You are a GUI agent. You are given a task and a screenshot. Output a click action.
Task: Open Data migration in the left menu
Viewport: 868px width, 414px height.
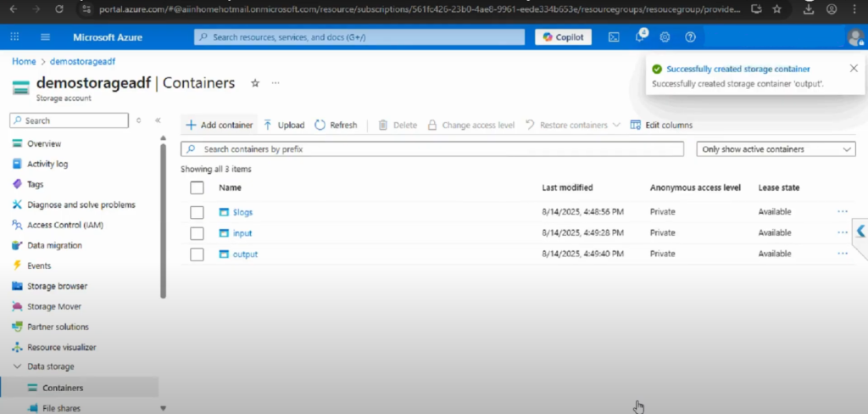[x=54, y=245]
